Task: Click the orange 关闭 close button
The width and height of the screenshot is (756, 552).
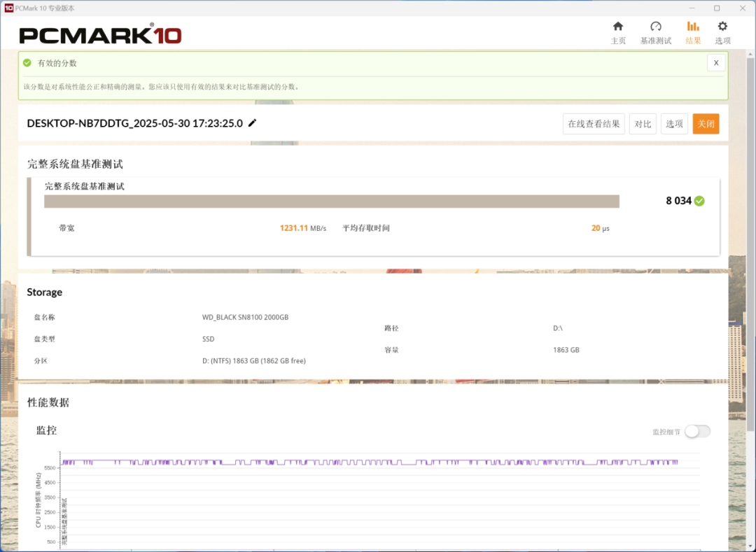Action: coord(706,124)
